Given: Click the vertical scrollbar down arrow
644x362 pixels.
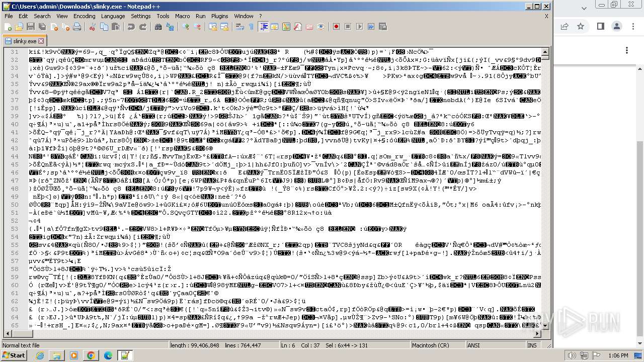Looking at the screenshot, I should pyautogui.click(x=546, y=326).
